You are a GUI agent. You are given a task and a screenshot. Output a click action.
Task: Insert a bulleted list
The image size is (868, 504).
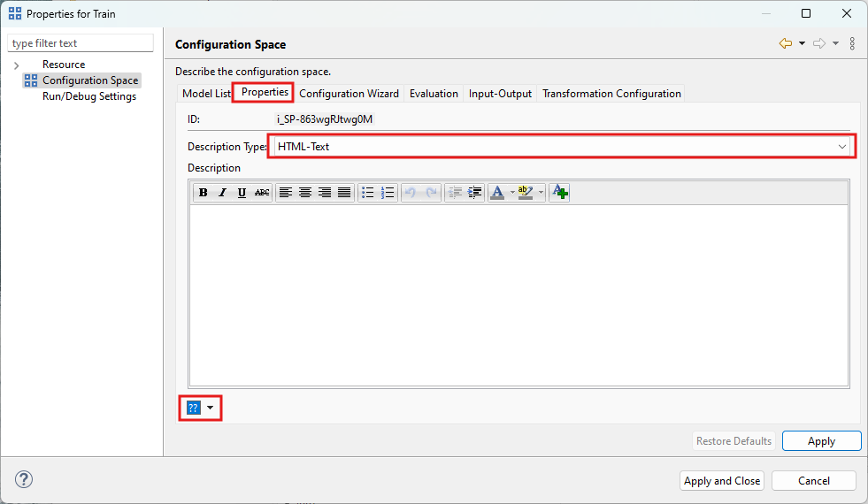pyautogui.click(x=368, y=192)
